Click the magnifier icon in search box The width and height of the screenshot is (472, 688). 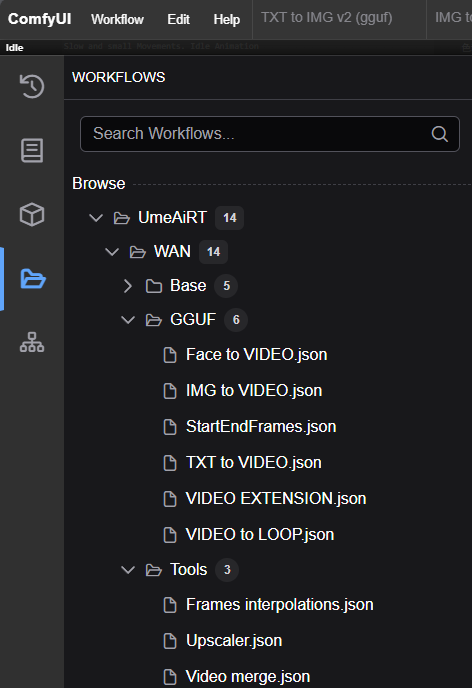(440, 134)
